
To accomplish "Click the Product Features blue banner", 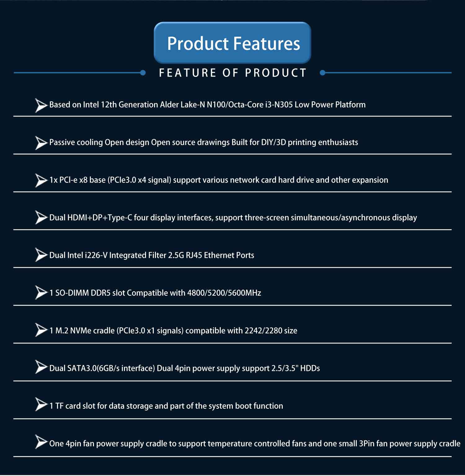I will coord(232,43).
